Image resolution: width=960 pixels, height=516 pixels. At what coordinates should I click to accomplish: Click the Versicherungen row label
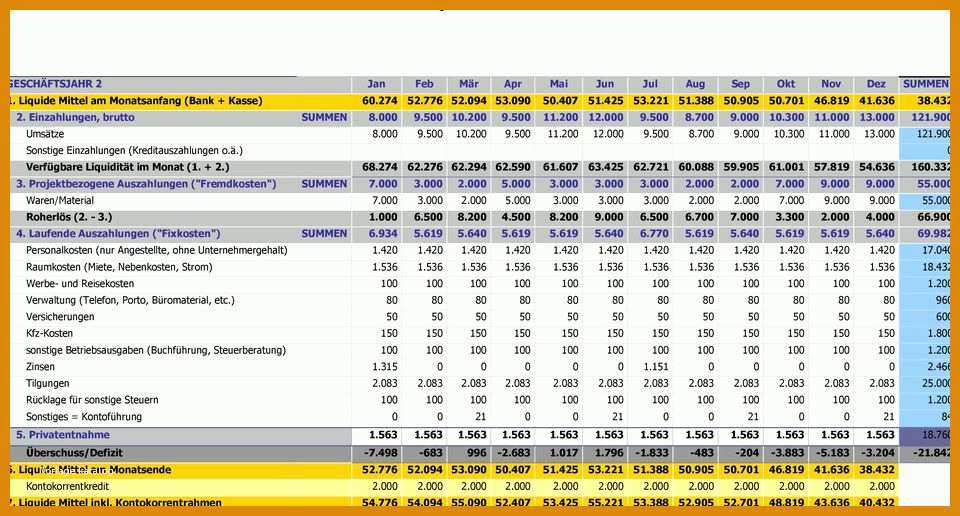60,316
